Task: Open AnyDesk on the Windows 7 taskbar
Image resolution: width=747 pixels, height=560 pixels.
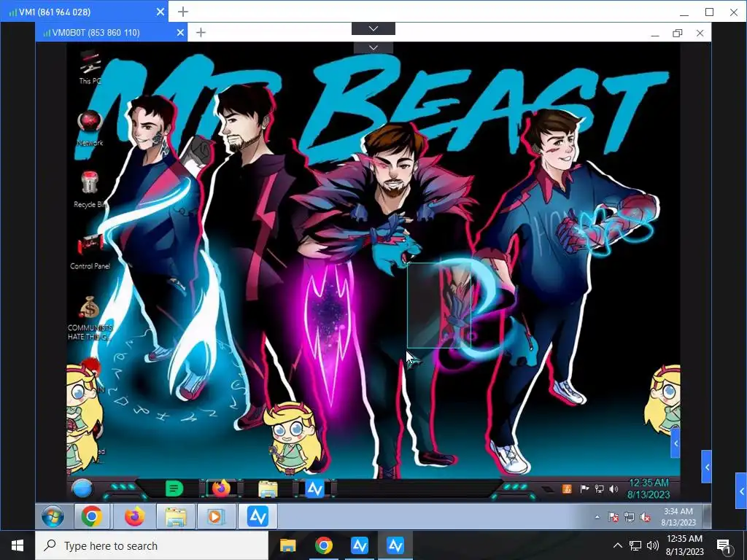Action: 258,517
